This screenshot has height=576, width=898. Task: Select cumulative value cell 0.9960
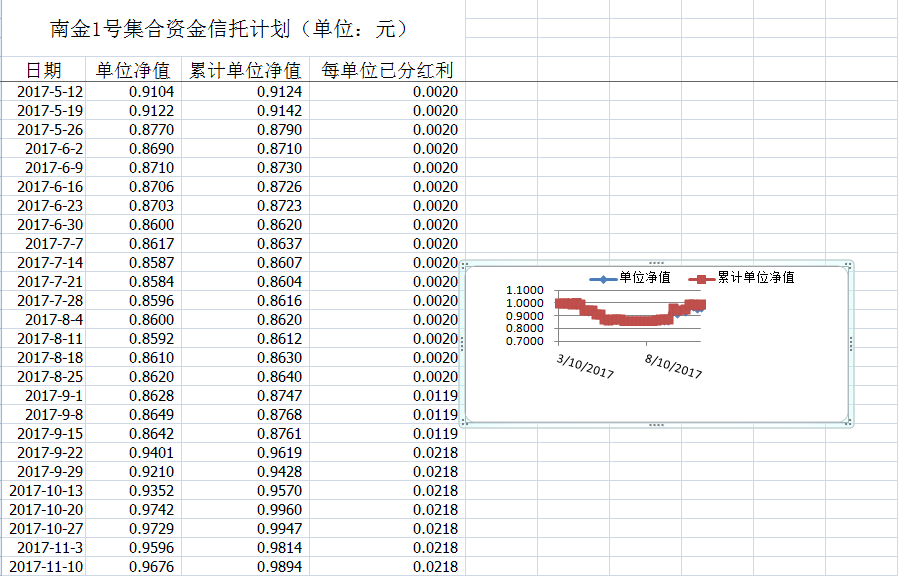279,510
